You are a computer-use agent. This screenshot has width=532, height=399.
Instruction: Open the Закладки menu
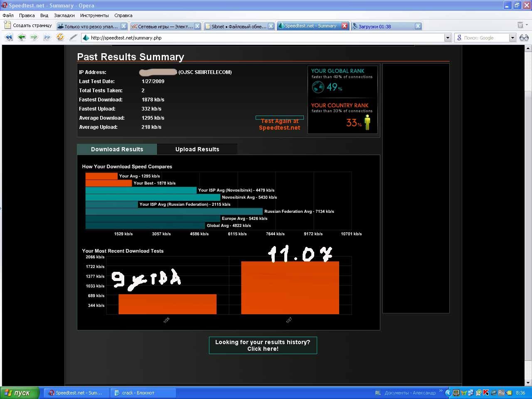point(64,15)
